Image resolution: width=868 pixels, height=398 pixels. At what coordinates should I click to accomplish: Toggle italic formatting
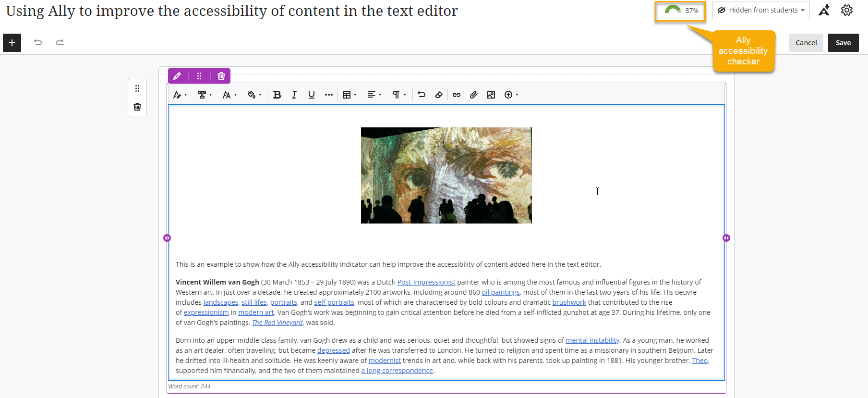[x=294, y=95]
